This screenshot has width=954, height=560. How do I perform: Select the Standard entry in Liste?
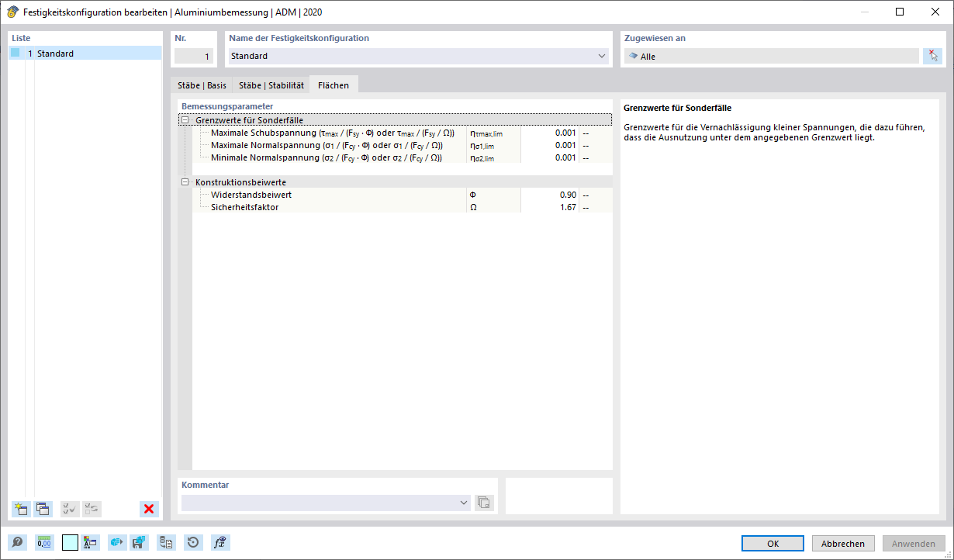point(85,54)
